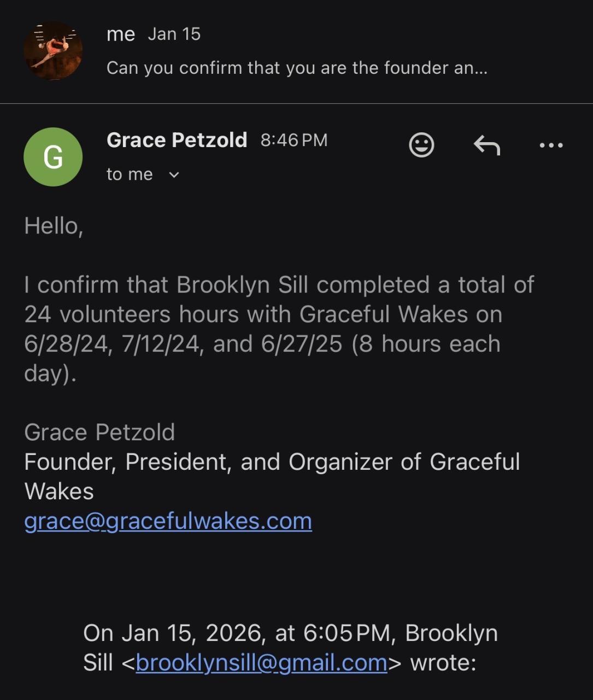
Task: Tap my profile photo in collapsed message
Action: pyautogui.click(x=53, y=51)
